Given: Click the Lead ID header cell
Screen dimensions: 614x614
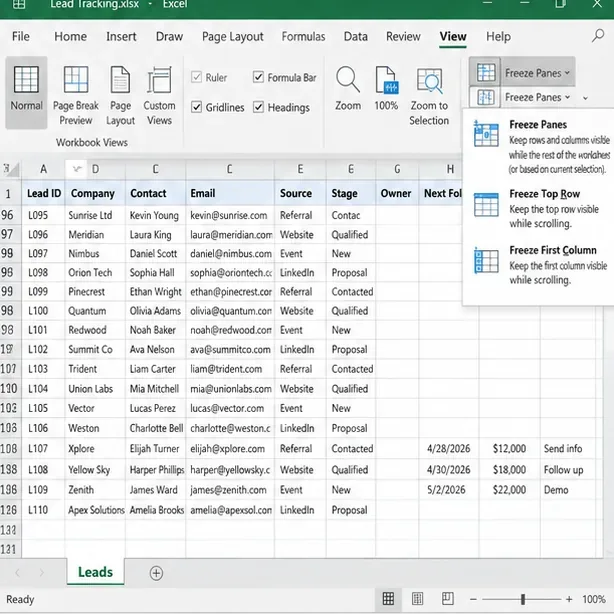Looking at the screenshot, I should click(43, 193).
